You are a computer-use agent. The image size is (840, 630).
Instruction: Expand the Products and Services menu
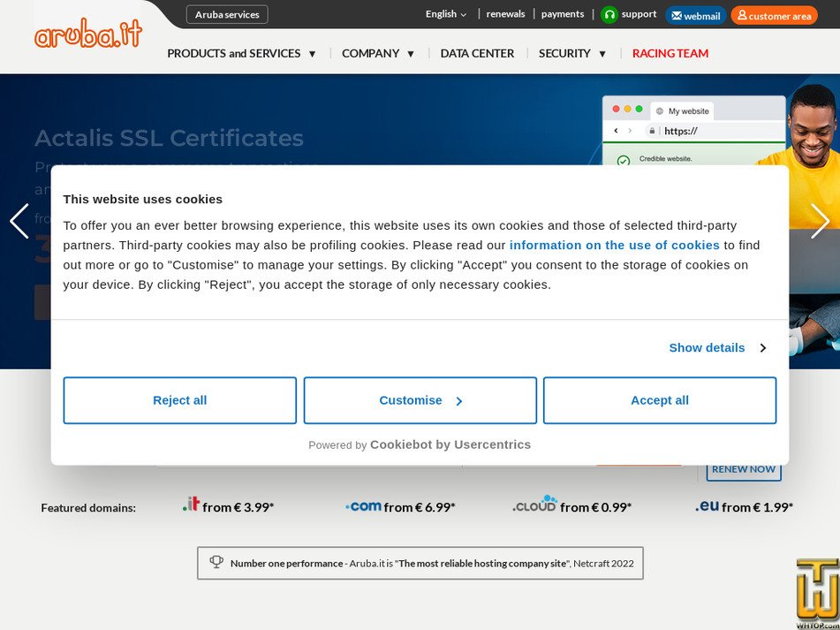(x=241, y=54)
